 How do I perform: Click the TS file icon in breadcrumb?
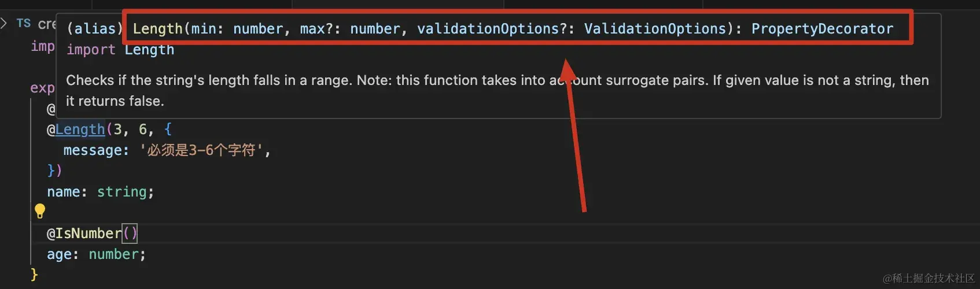[23, 23]
